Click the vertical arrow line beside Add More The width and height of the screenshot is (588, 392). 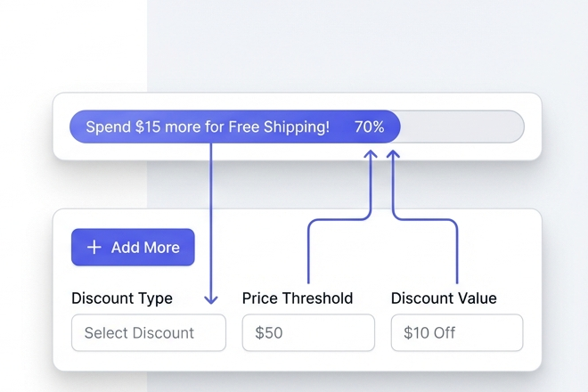(212, 223)
